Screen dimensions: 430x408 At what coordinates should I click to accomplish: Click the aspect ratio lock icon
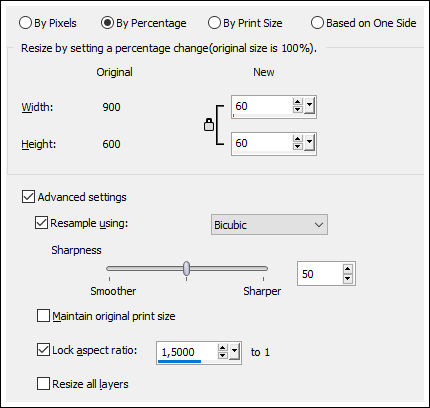coord(209,125)
